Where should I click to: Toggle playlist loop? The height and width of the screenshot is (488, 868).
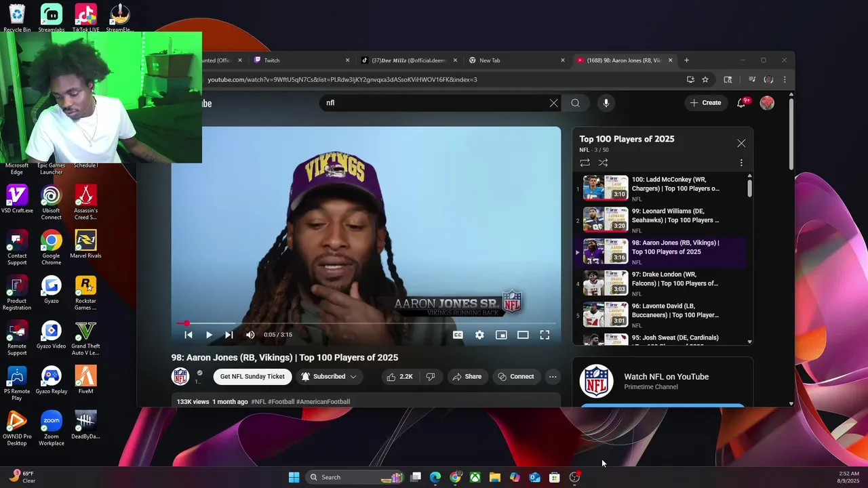tap(585, 163)
